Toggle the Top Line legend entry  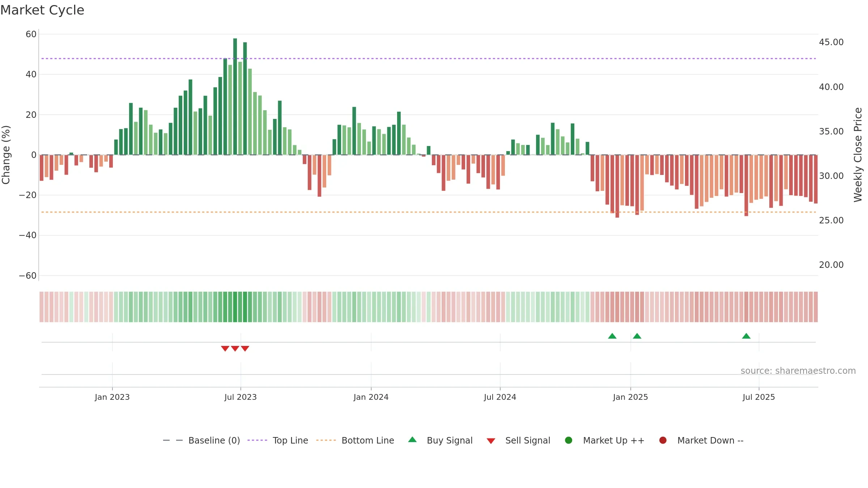(277, 440)
